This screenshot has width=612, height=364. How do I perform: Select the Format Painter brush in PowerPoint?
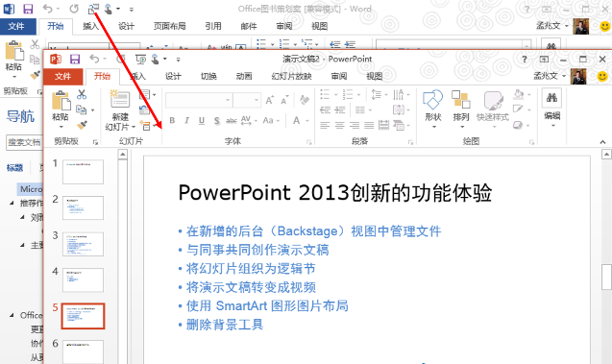click(x=82, y=125)
